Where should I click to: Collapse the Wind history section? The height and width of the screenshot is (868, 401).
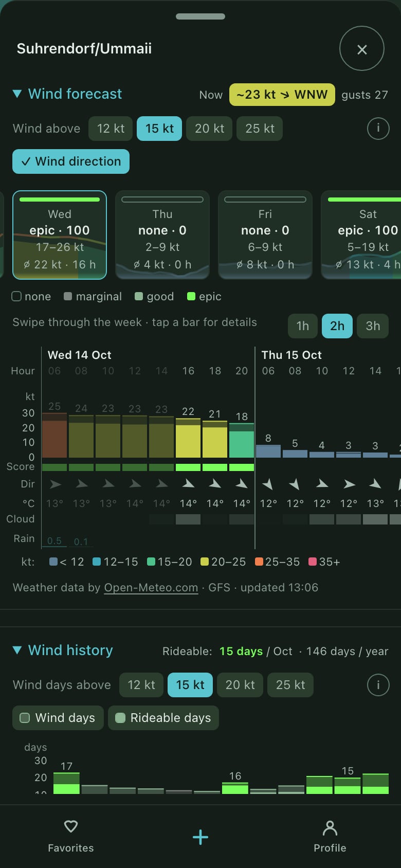[x=63, y=650]
